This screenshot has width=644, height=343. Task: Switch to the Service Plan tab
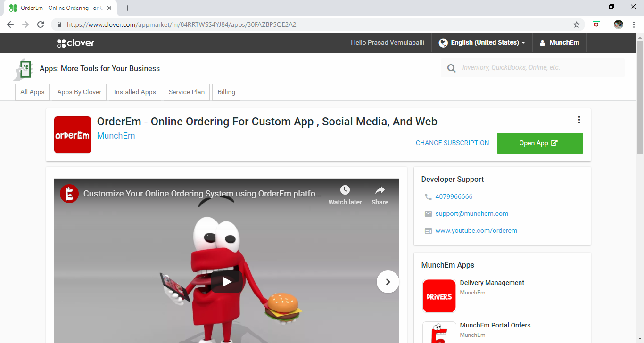coord(187,92)
